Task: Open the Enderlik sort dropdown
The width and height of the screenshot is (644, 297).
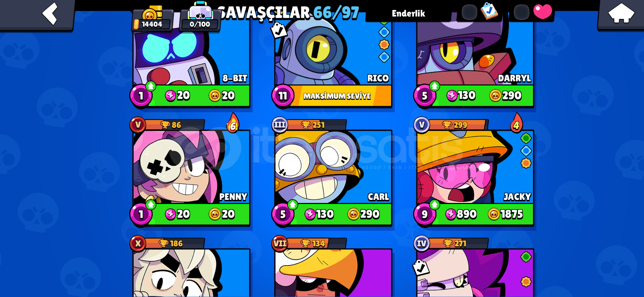Action: point(408,13)
